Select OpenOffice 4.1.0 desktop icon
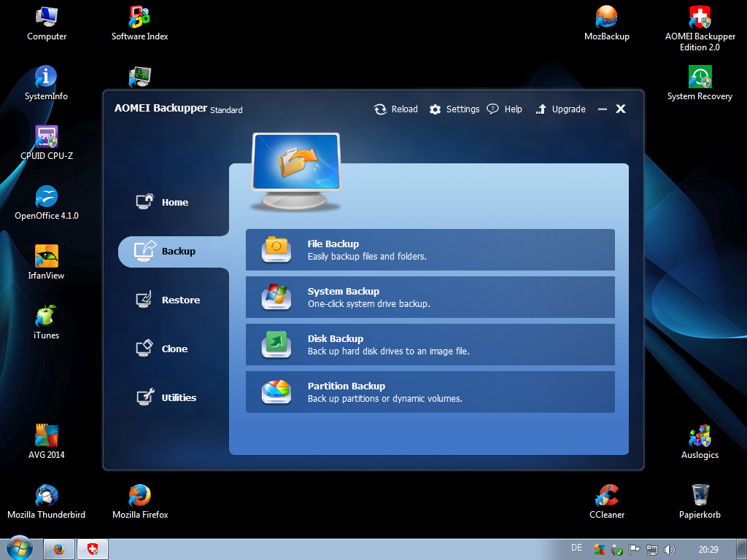747x560 pixels. (47, 203)
